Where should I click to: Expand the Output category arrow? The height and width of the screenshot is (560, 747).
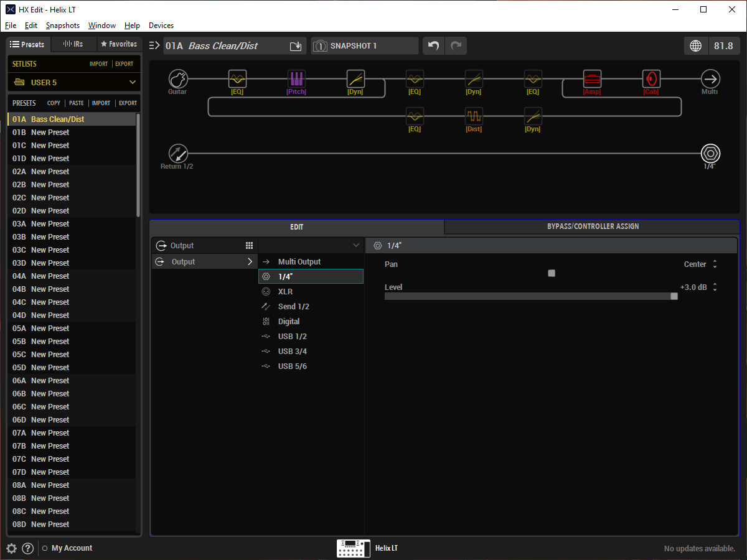(250, 262)
